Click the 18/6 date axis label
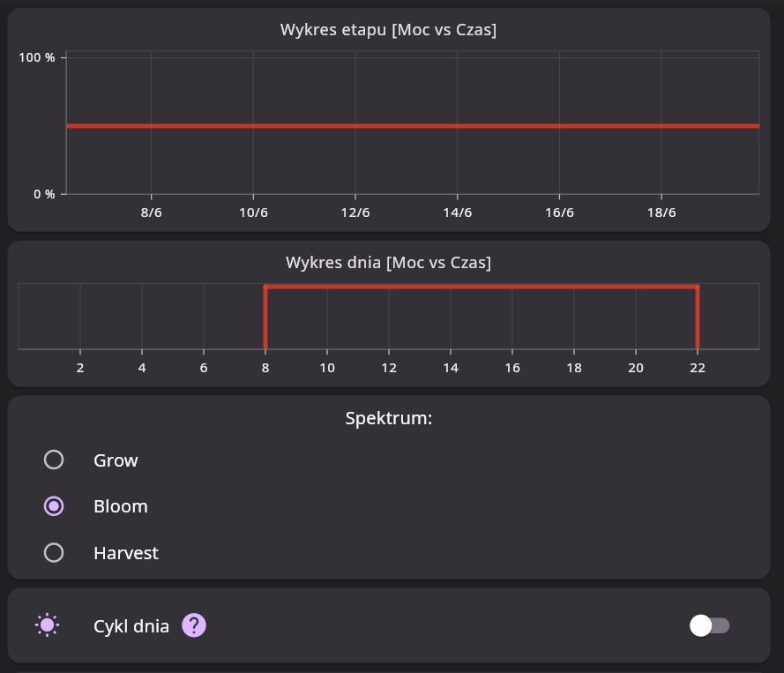 coord(661,213)
